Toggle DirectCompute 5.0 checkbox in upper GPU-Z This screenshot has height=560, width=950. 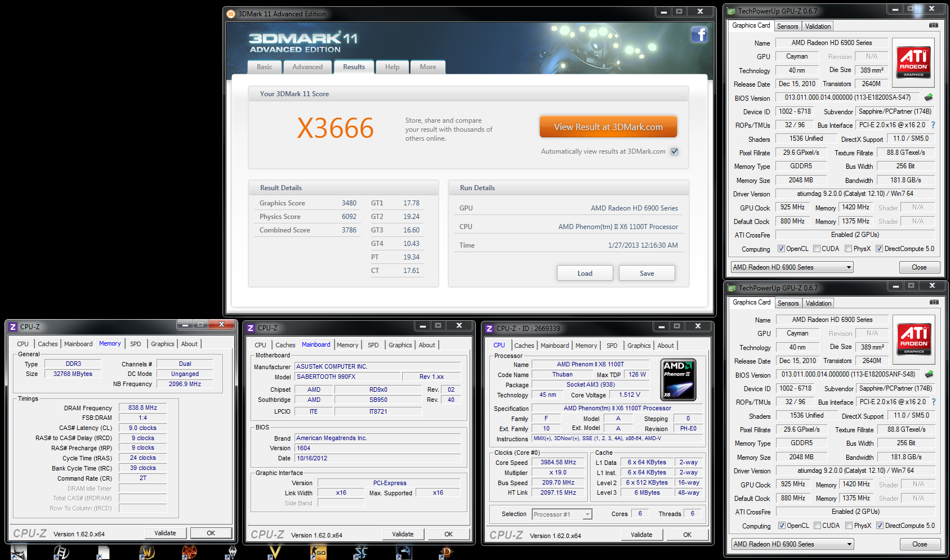coord(879,249)
